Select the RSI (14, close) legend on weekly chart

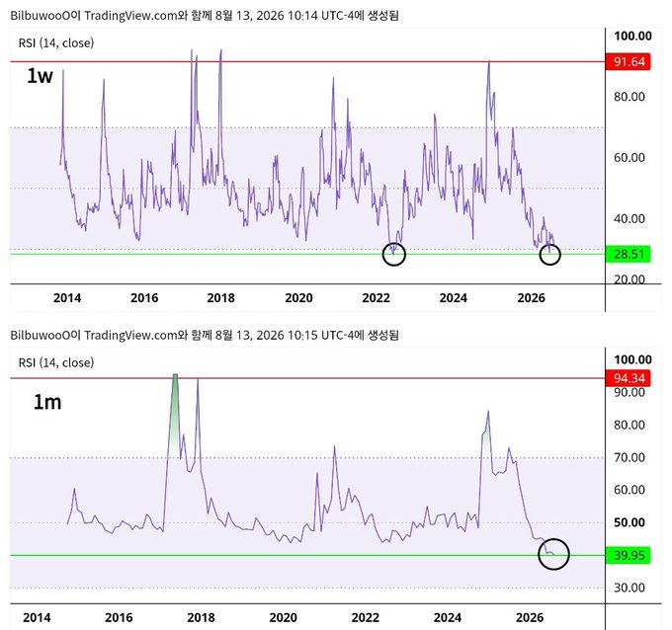56,42
